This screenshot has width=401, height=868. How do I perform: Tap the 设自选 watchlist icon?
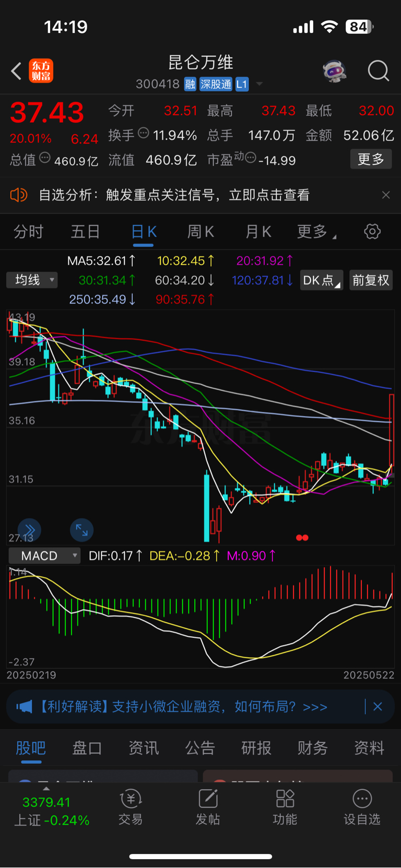362,808
